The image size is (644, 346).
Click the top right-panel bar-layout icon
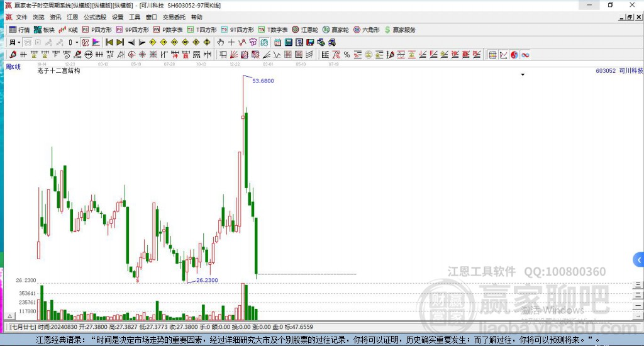pos(638,285)
